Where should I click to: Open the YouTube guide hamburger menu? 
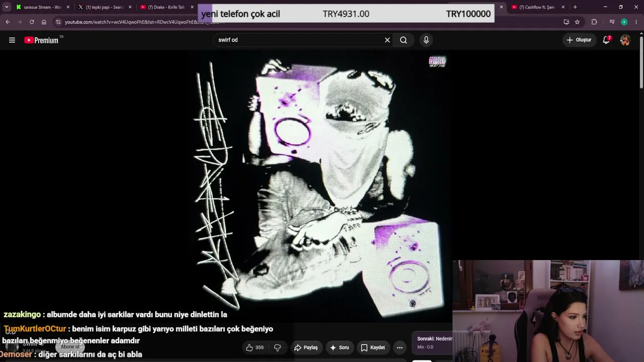click(x=12, y=40)
